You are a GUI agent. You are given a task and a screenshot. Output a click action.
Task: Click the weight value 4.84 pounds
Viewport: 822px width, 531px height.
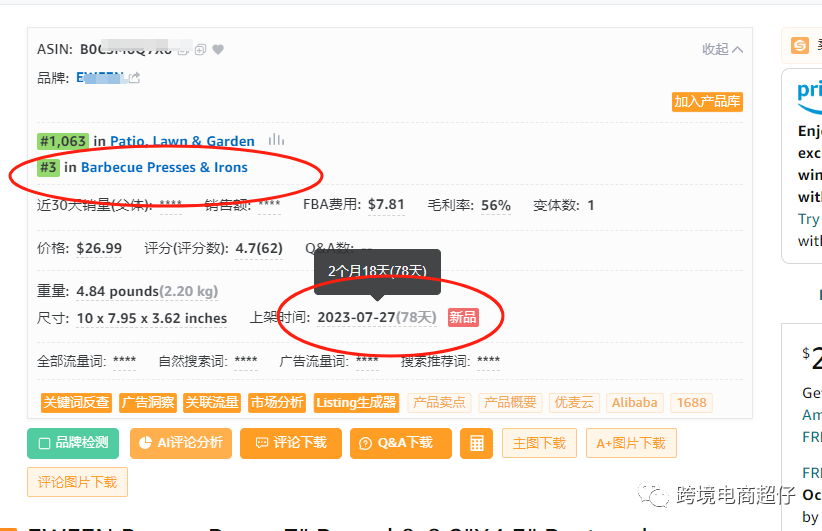117,291
